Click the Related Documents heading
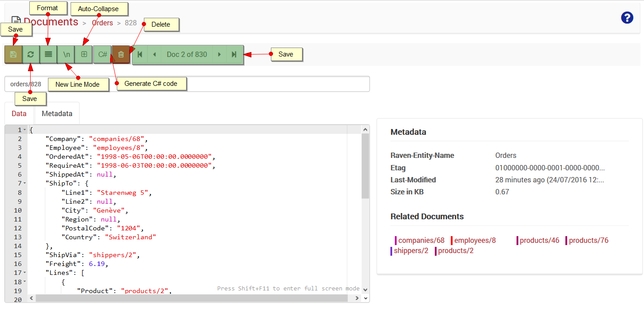Screen dimensions: 644x310 click(427, 217)
